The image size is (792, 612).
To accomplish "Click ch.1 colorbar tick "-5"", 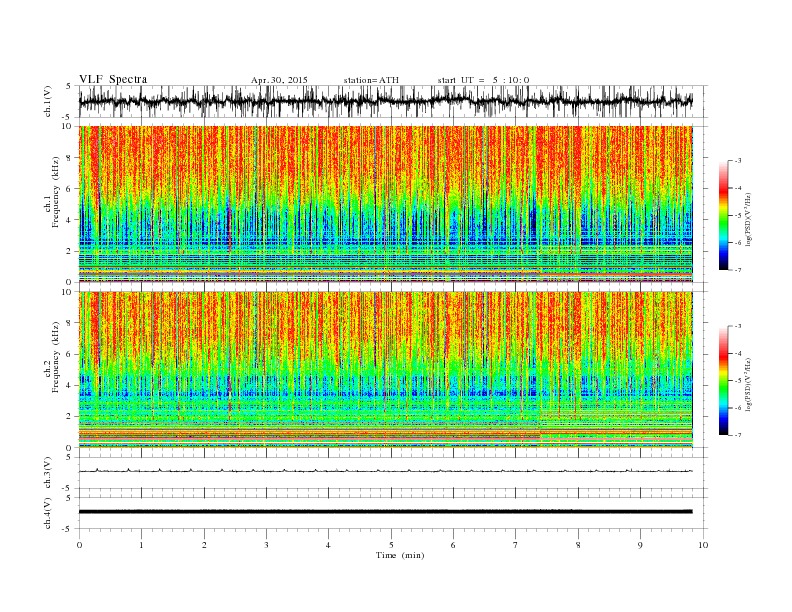I will (x=738, y=215).
